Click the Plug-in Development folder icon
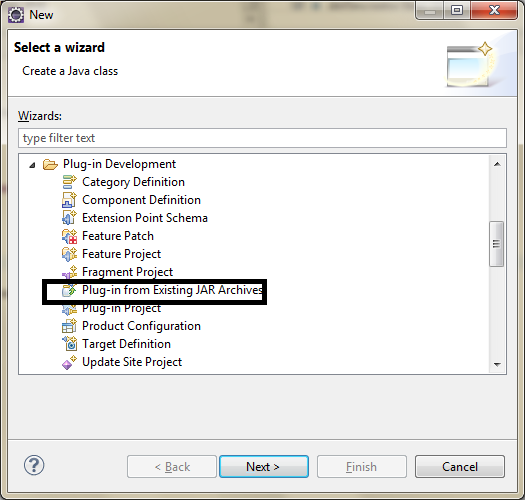The image size is (525, 500). click(50, 164)
